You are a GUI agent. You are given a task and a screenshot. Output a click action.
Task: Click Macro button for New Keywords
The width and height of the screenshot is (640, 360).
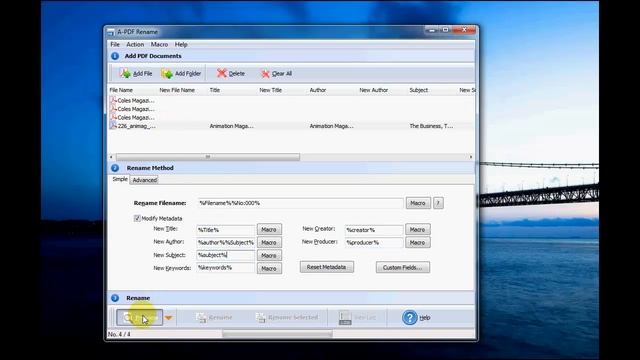click(x=269, y=269)
